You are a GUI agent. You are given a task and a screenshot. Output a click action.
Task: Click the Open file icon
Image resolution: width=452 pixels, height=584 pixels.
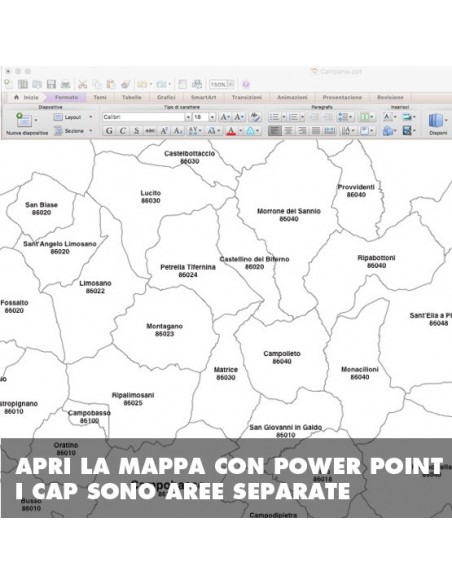(x=37, y=84)
